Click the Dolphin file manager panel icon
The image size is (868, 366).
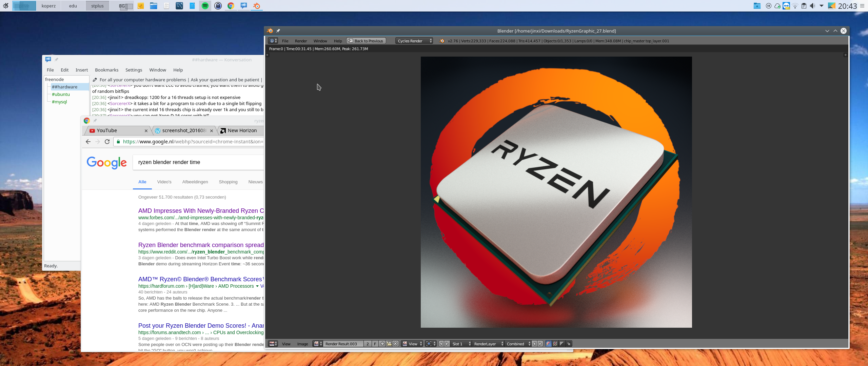[x=154, y=6]
